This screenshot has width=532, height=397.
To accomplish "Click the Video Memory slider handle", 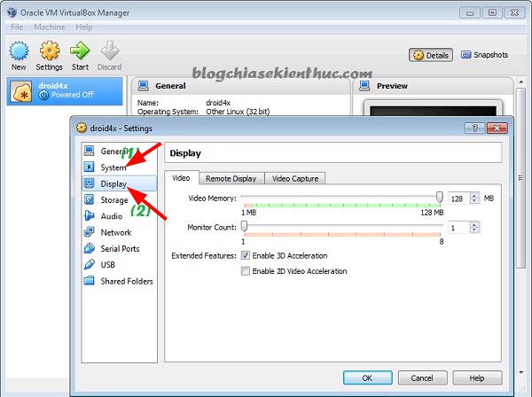I will (x=440, y=197).
